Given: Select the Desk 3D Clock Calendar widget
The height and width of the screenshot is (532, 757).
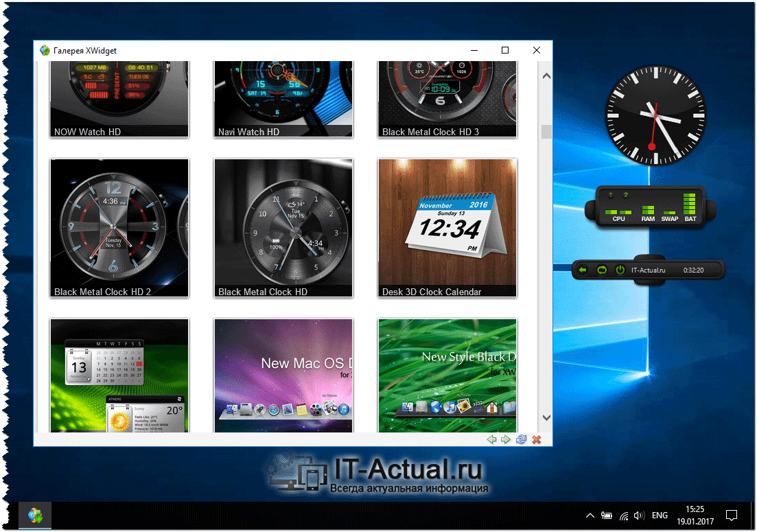Looking at the screenshot, I should [x=447, y=228].
